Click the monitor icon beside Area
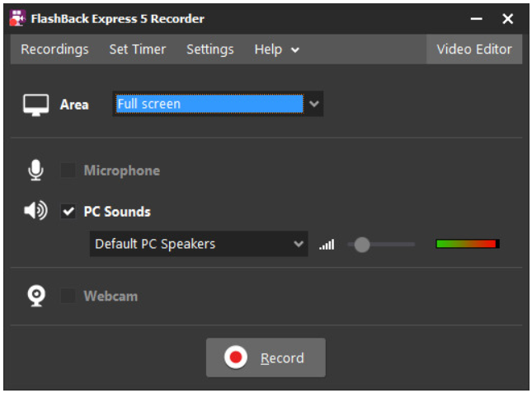This screenshot has height=393, width=532. pos(35,105)
